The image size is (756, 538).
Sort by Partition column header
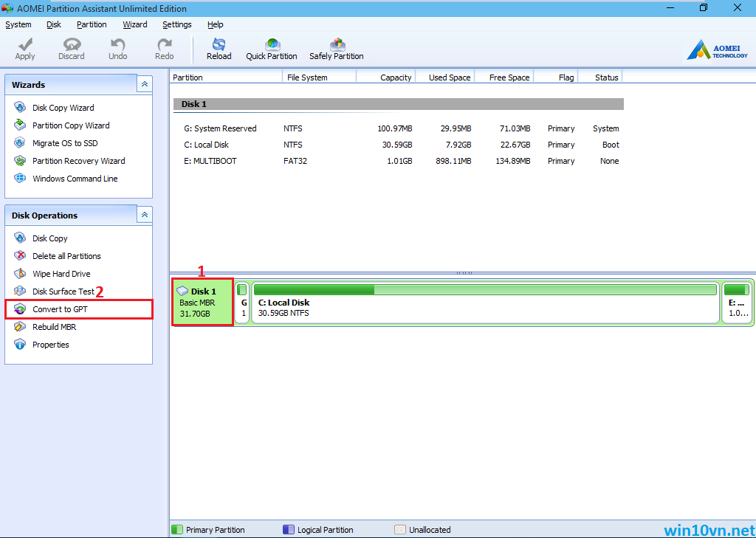[226, 77]
